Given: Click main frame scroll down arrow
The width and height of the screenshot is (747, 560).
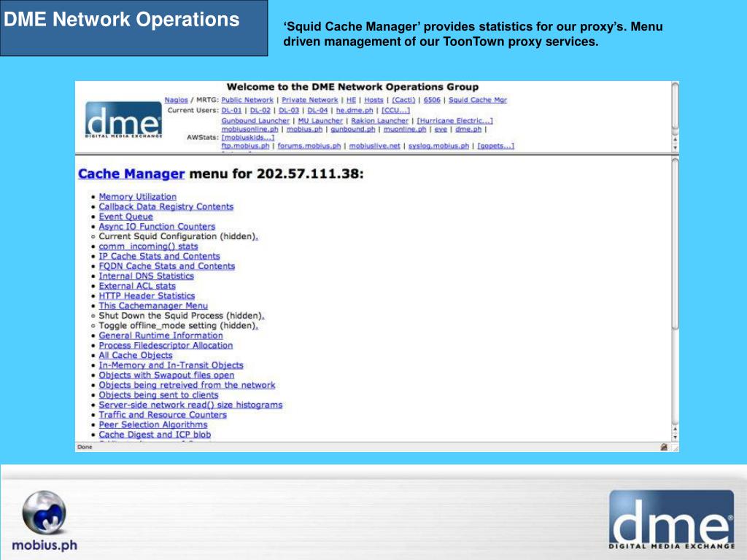Looking at the screenshot, I should click(675, 437).
